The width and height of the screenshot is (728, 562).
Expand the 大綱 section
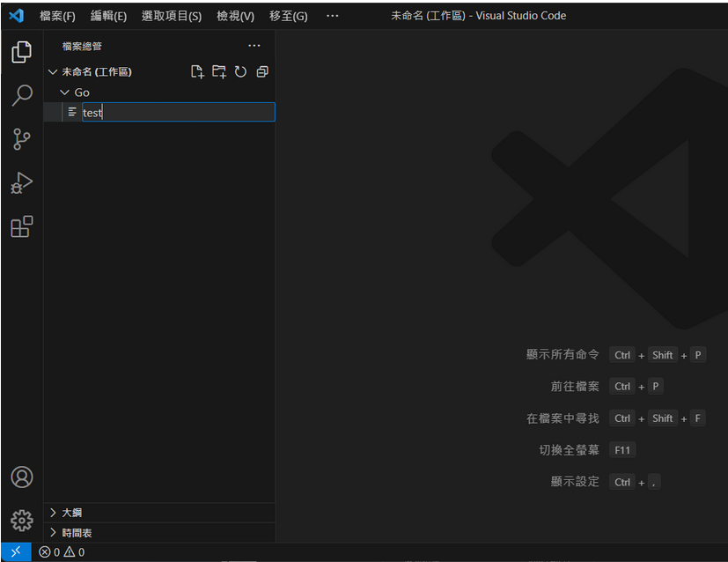click(x=159, y=513)
